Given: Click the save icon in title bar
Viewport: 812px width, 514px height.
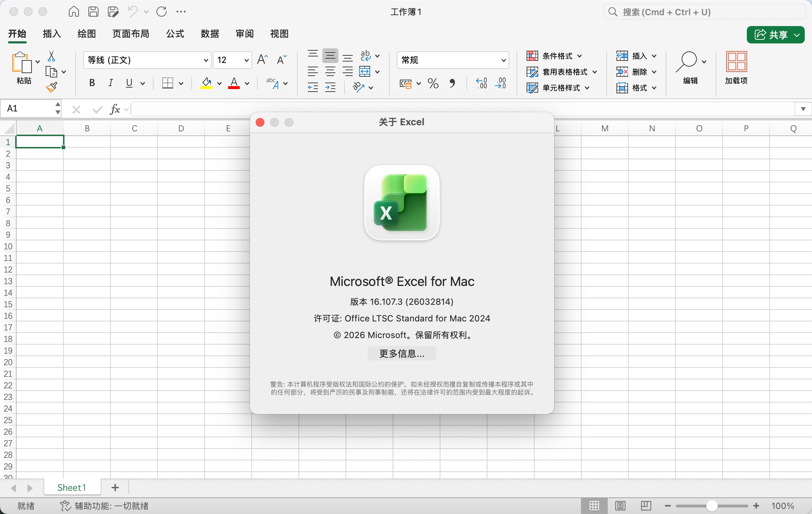Looking at the screenshot, I should 93,12.
